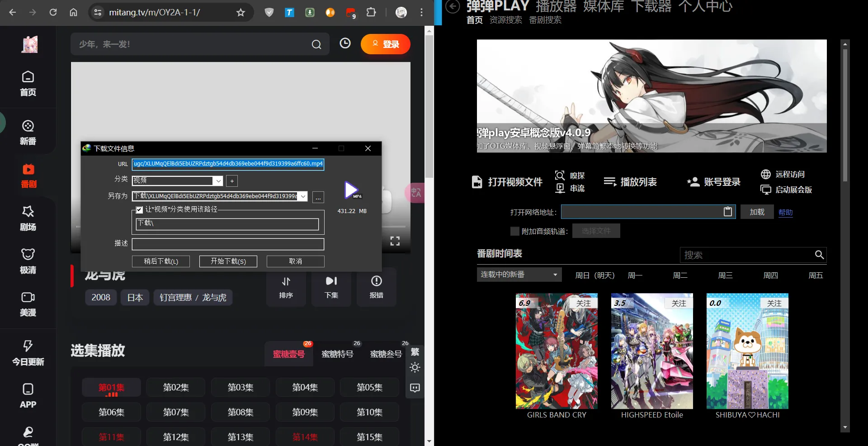Open 播放列表 playlist
Screen dimensions: 868x446
[630, 182]
